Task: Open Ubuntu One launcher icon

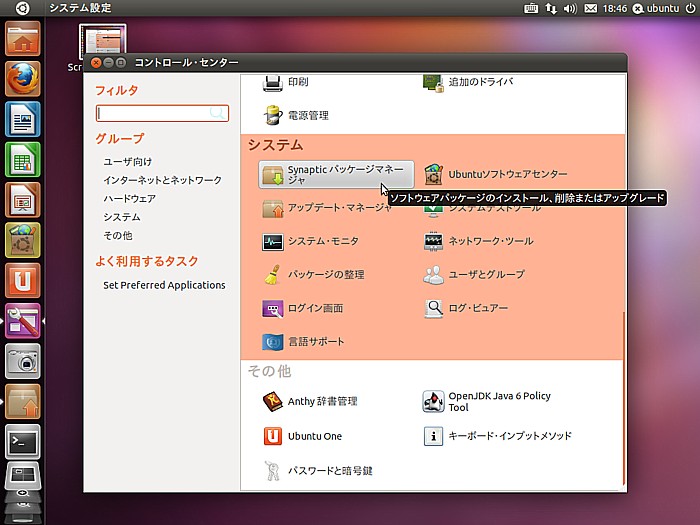Action: tap(22, 280)
